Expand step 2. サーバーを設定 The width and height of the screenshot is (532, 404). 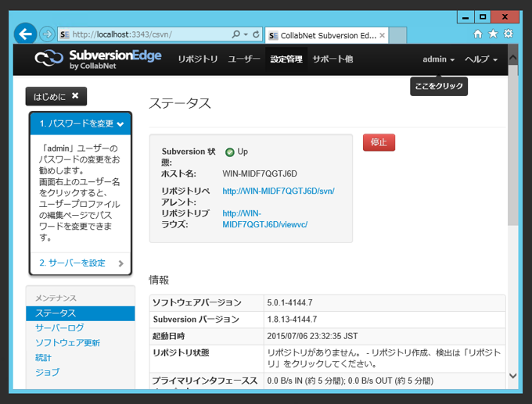point(81,263)
